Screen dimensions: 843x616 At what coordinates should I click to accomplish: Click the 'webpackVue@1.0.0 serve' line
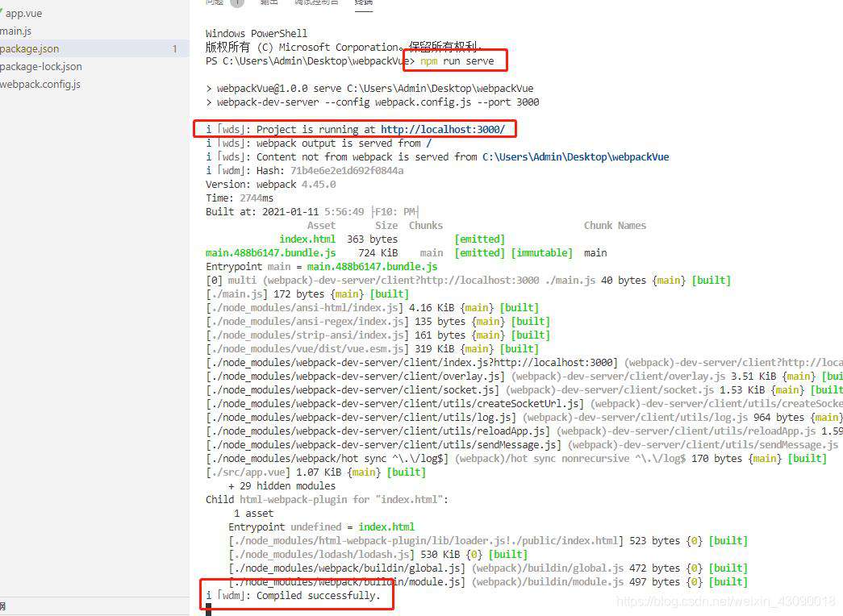369,88
